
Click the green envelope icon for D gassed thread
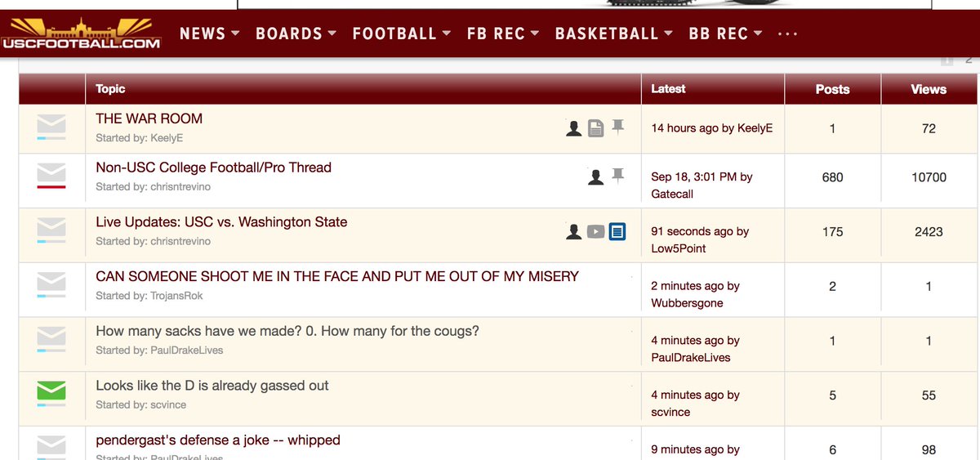click(51, 391)
